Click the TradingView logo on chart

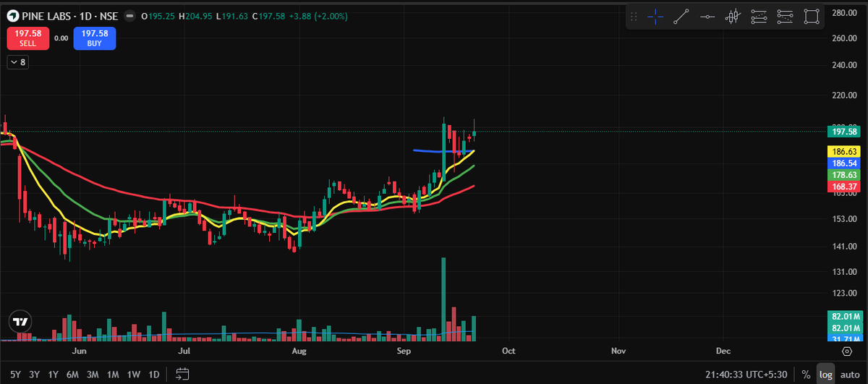tap(20, 323)
